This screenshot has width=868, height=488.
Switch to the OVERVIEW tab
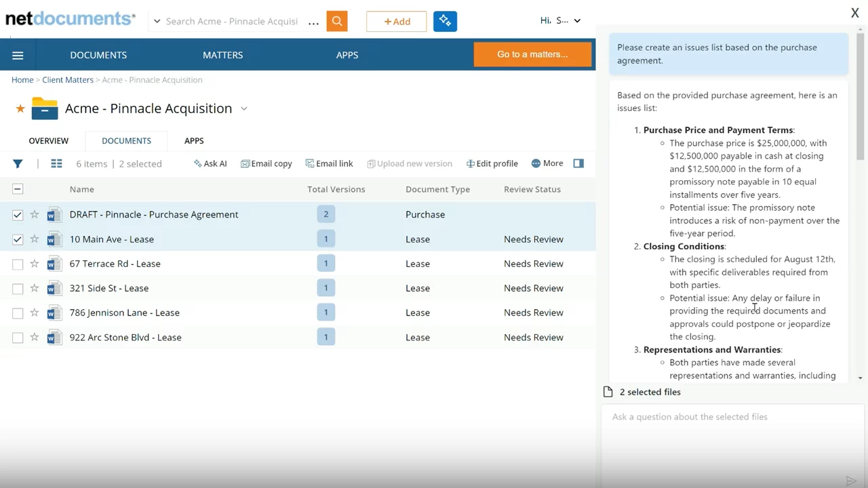coord(48,140)
